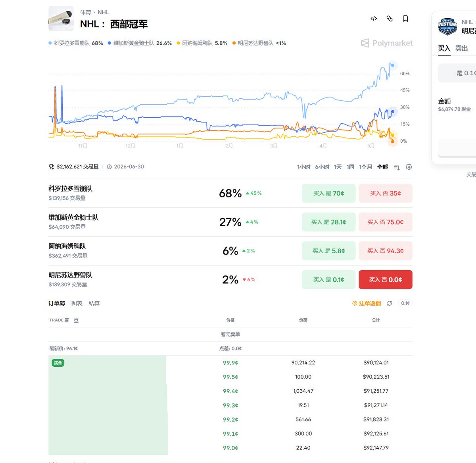476x463 pixels.
Task: Click the 99.5¢ bid price
Action: 230,377
